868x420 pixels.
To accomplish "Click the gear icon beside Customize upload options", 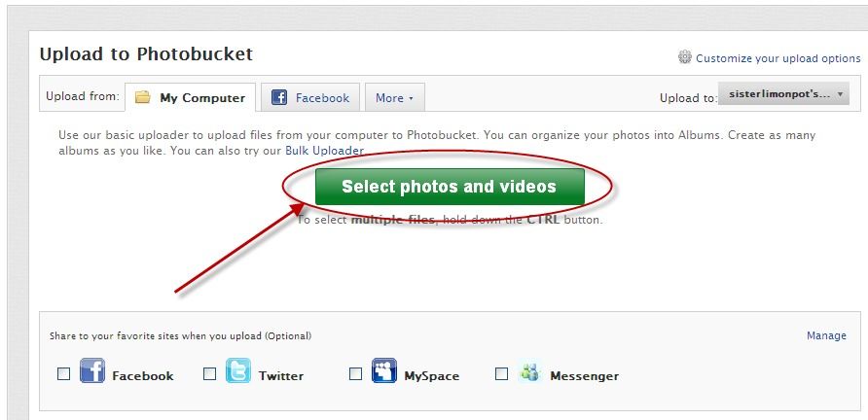I will pyautogui.click(x=685, y=57).
